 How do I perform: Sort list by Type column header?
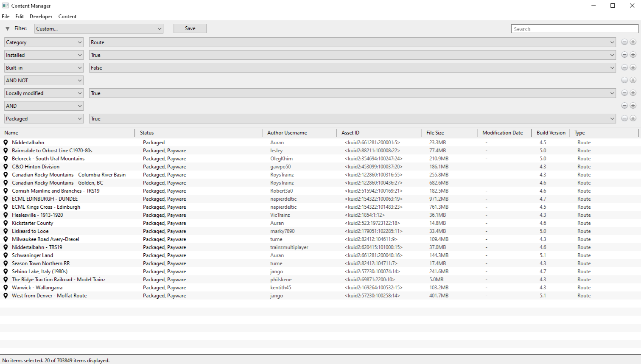point(604,133)
